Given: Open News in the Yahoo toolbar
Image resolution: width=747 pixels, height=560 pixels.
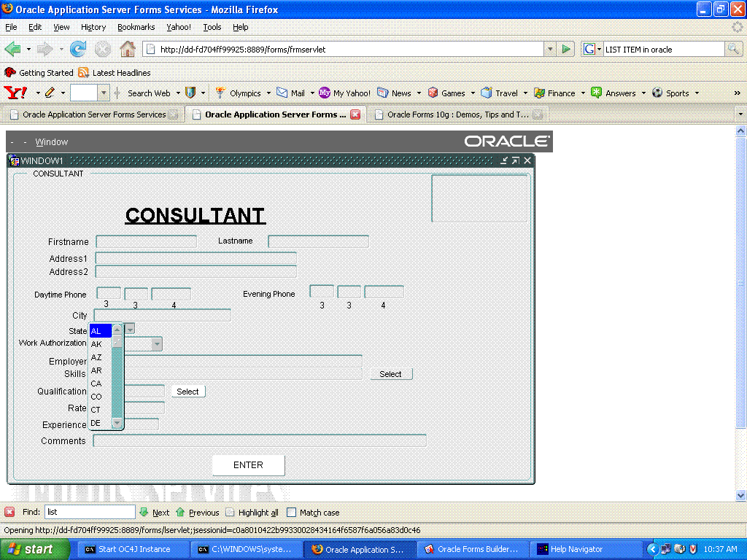Looking at the screenshot, I should point(394,93).
